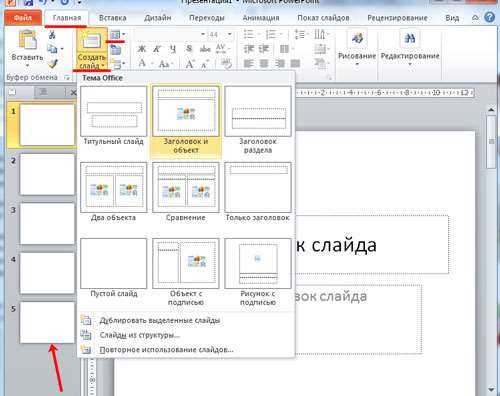Apply a numbered list
Viewport: 500px width, 396px height.
click(271, 34)
